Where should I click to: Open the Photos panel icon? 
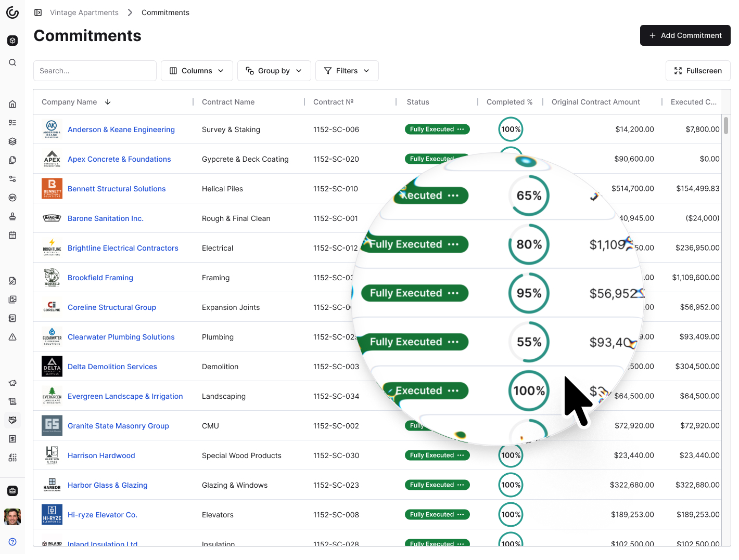coord(12,299)
